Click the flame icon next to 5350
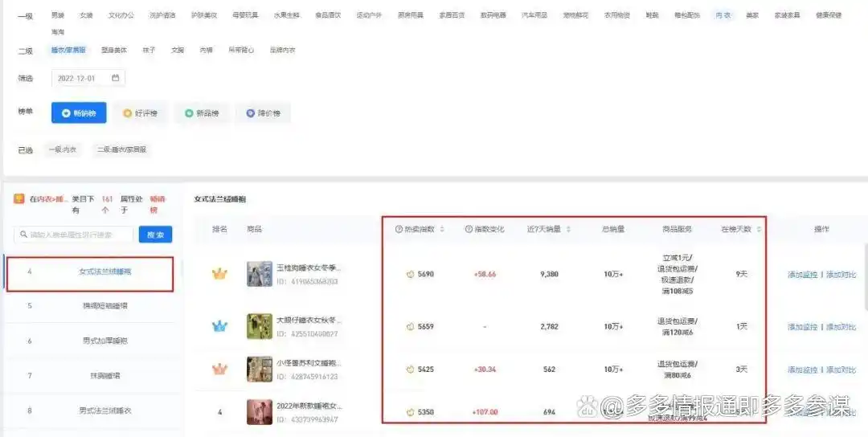868x437 pixels. 410,412
